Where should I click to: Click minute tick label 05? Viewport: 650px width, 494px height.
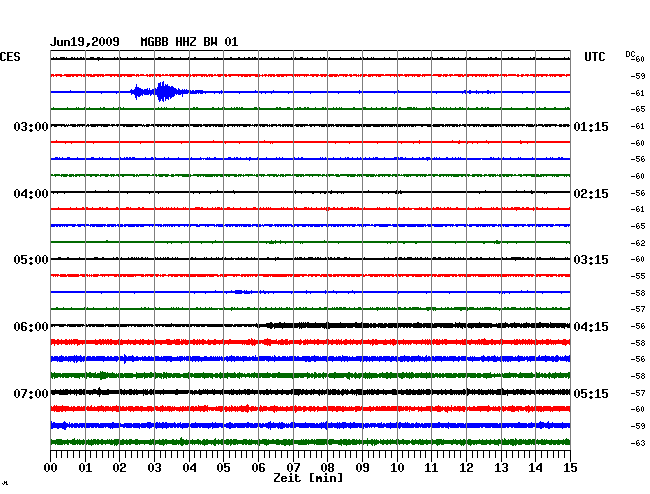point(223,467)
